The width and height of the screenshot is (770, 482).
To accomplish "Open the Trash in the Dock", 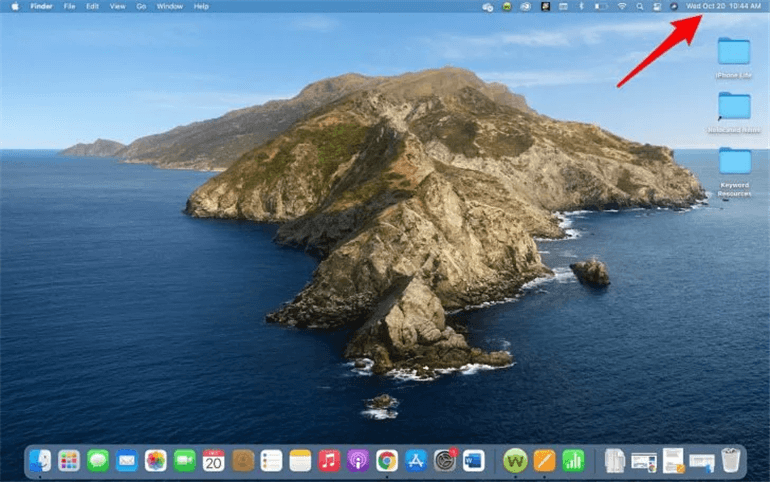I will coord(731,460).
